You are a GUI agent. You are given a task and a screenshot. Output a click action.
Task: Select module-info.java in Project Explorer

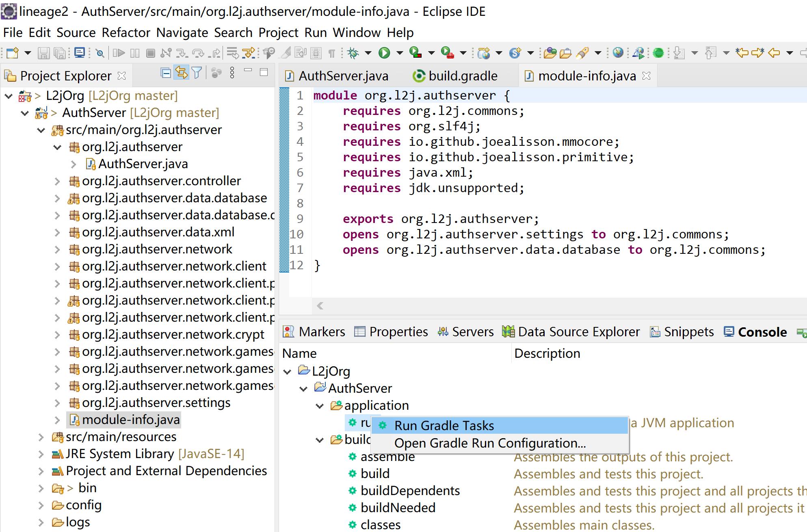(x=124, y=420)
